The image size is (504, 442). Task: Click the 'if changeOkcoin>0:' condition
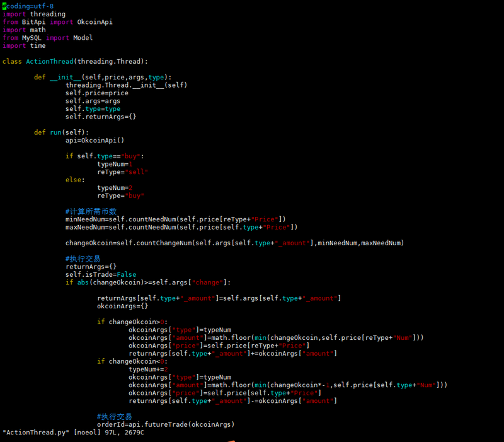pyautogui.click(x=132, y=322)
